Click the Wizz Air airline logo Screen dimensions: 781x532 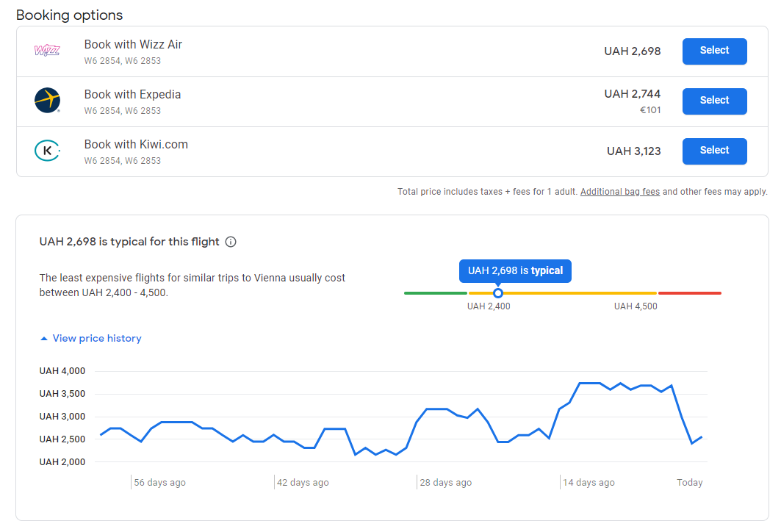[47, 51]
